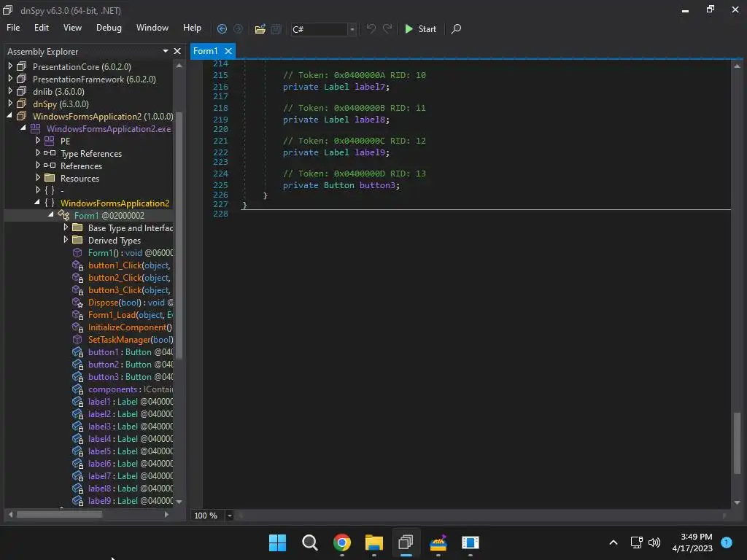747x560 pixels.
Task: Open Google Chrome from the taskbar
Action: [341, 542]
